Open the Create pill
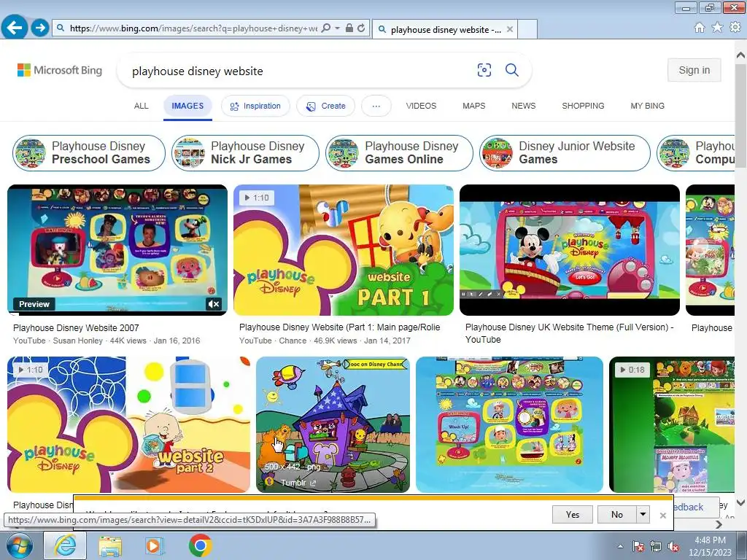Screen dimensions: 747x560 pos(326,106)
